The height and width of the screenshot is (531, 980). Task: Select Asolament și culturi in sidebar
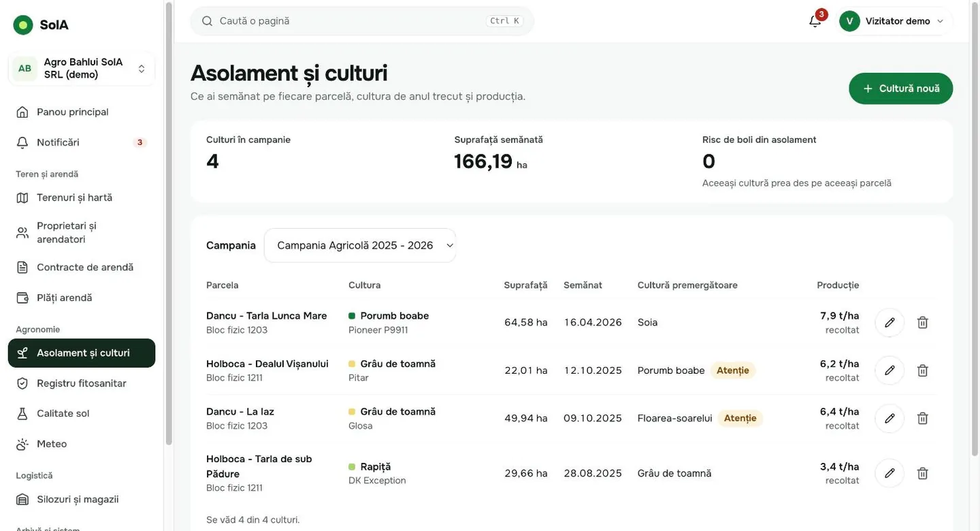82,353
